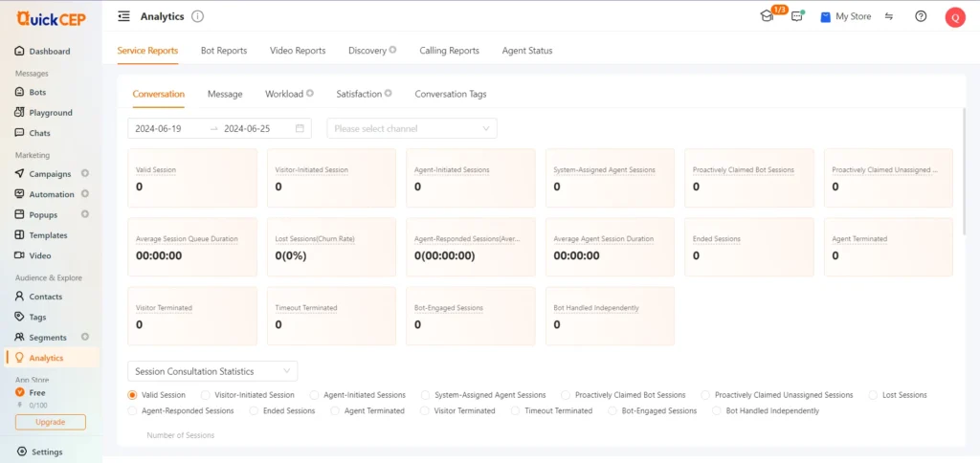Select the Agent-Responded Sessions radio button
Viewport: 980px width, 463px height.
(132, 410)
